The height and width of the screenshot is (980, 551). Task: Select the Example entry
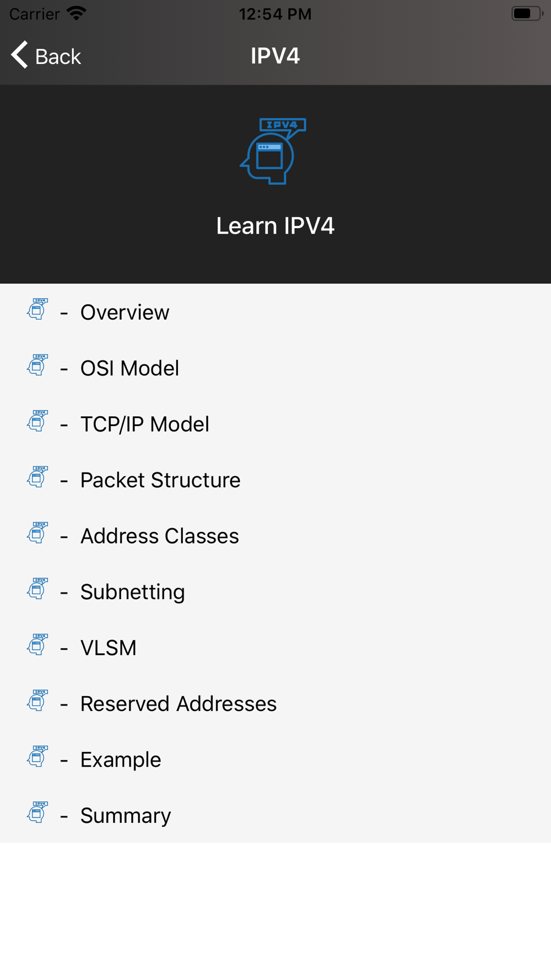275,760
